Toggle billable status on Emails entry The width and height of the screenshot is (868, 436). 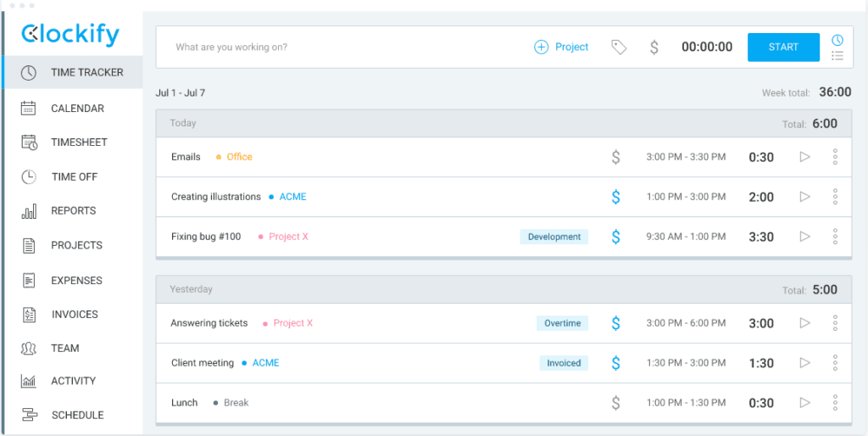coord(616,157)
